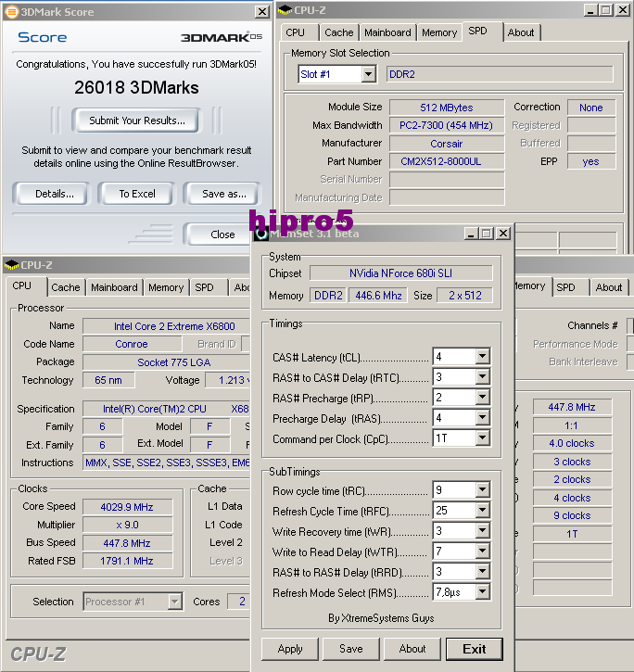Open About tab in right background CPU-Z window
The width and height of the screenshot is (634, 672).
point(609,287)
